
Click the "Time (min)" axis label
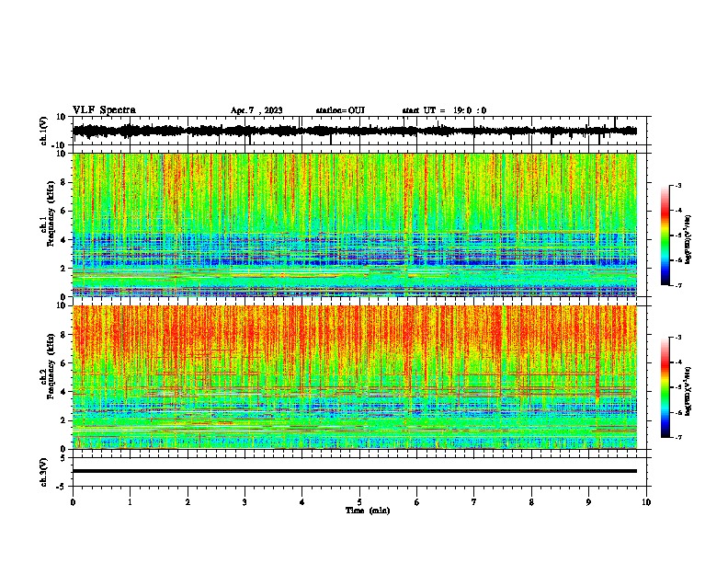368,511
